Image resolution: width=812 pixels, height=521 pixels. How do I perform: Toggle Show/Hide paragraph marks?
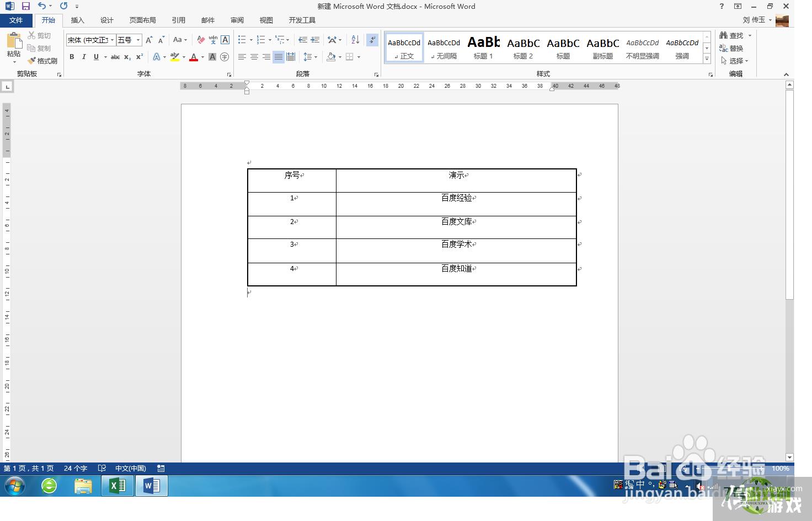pos(373,40)
